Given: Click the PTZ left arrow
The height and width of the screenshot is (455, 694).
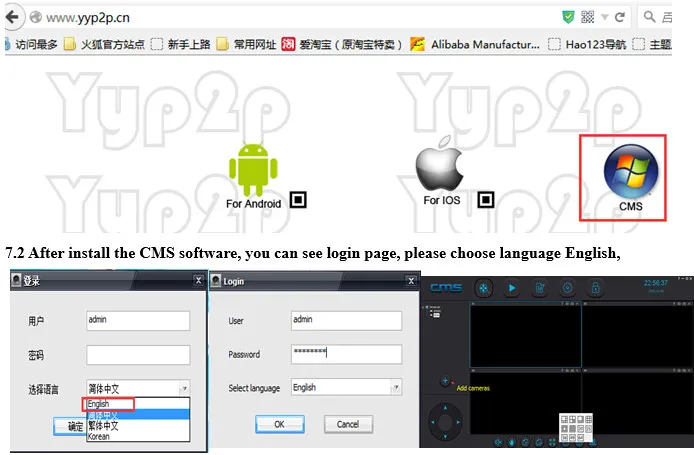Looking at the screenshot, I should [x=432, y=422].
